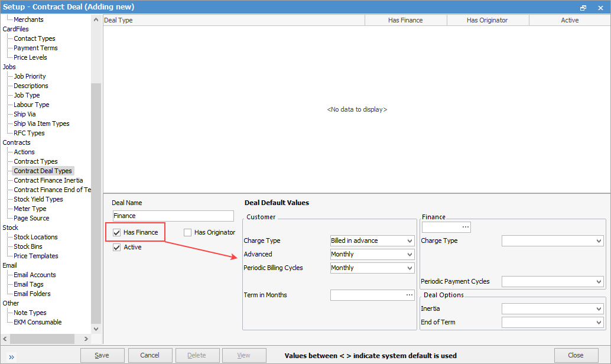Select Merchants in setup tree
Viewport: 611px width, 364px height.
pos(28,19)
